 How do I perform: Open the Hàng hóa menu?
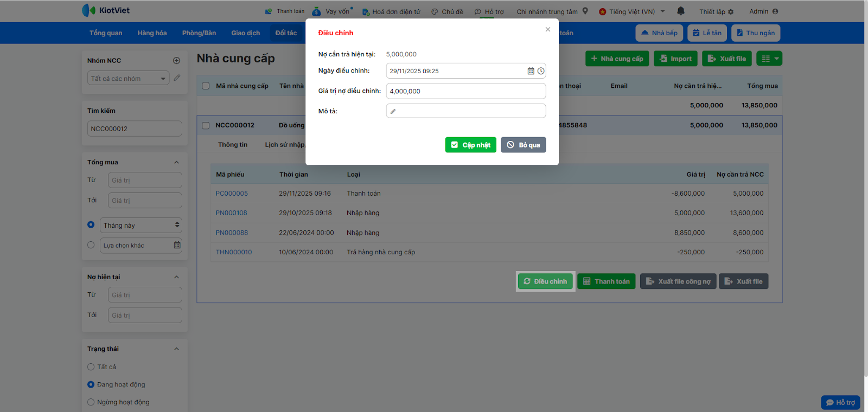click(152, 33)
